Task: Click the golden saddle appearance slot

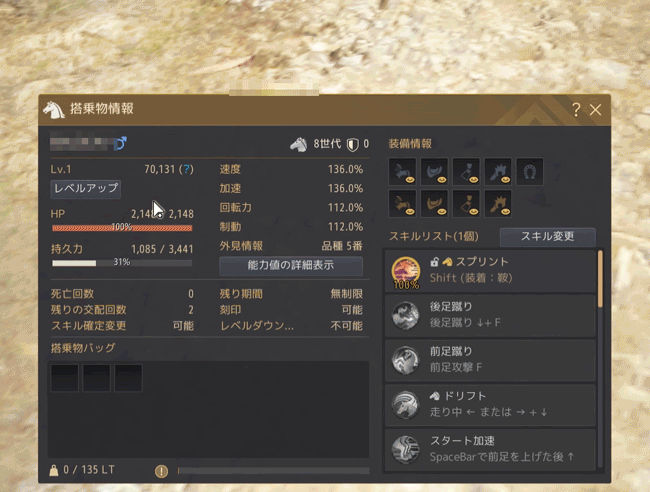Action: (434, 204)
